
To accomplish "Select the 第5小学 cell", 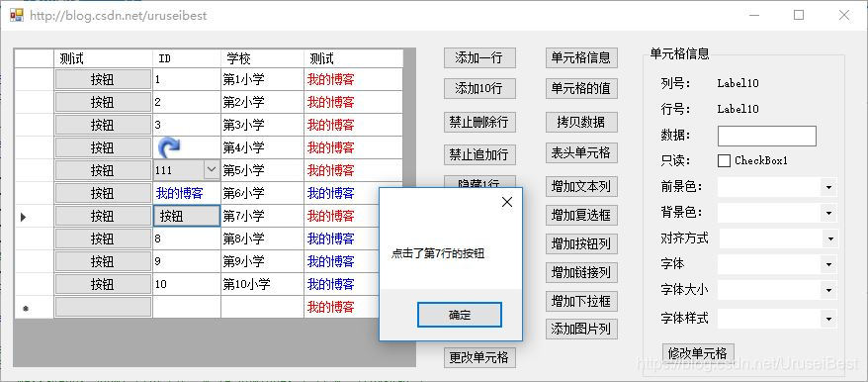I will point(262,170).
